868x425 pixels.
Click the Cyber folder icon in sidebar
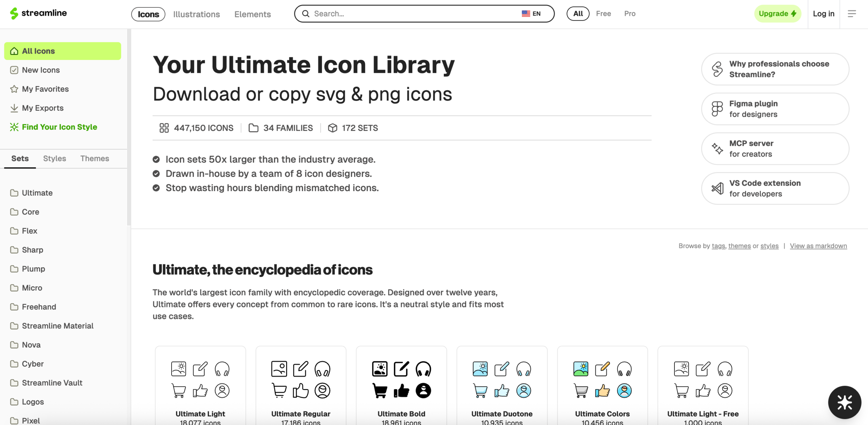(14, 364)
